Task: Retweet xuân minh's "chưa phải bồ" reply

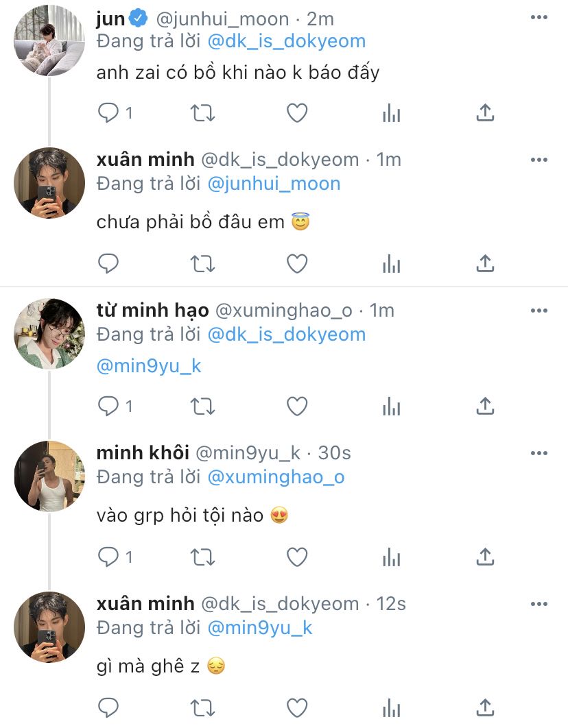Action: coord(202,263)
